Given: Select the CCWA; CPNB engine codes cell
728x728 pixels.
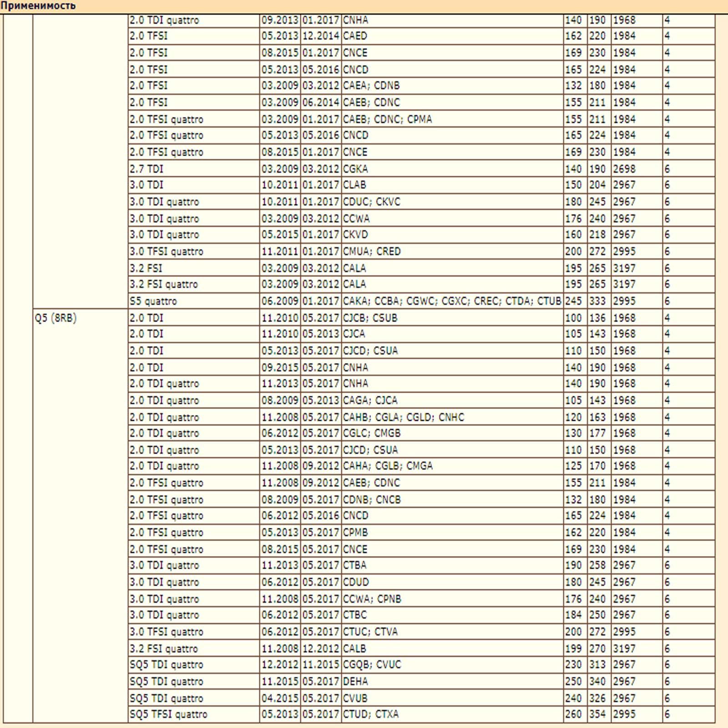Looking at the screenshot, I should pyautogui.click(x=372, y=599).
